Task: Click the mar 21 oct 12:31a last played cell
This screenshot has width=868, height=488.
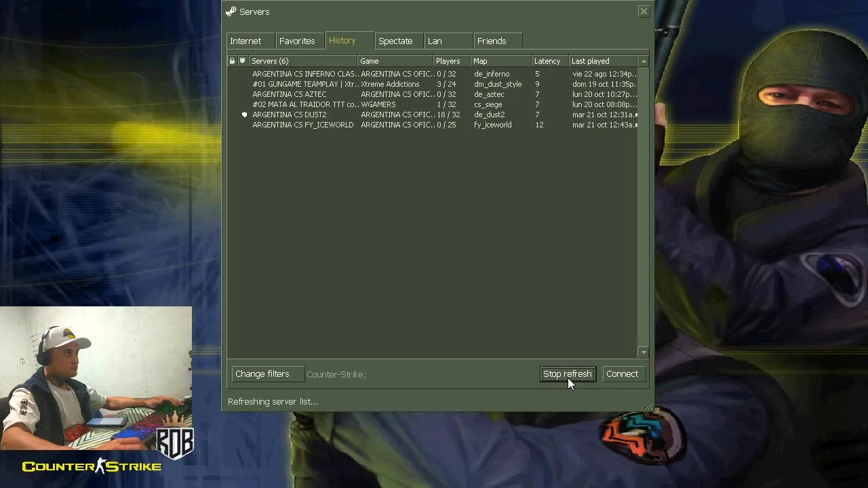Action: click(x=604, y=115)
